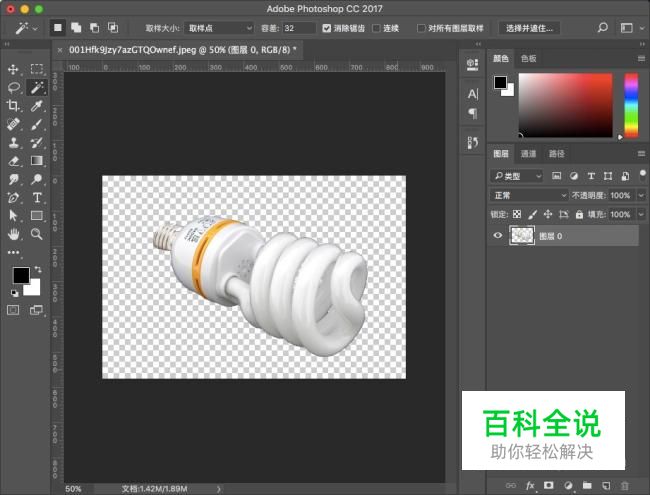Uncheck the 消除锯齿 anti-alias checkbox
The width and height of the screenshot is (650, 495).
(x=327, y=28)
